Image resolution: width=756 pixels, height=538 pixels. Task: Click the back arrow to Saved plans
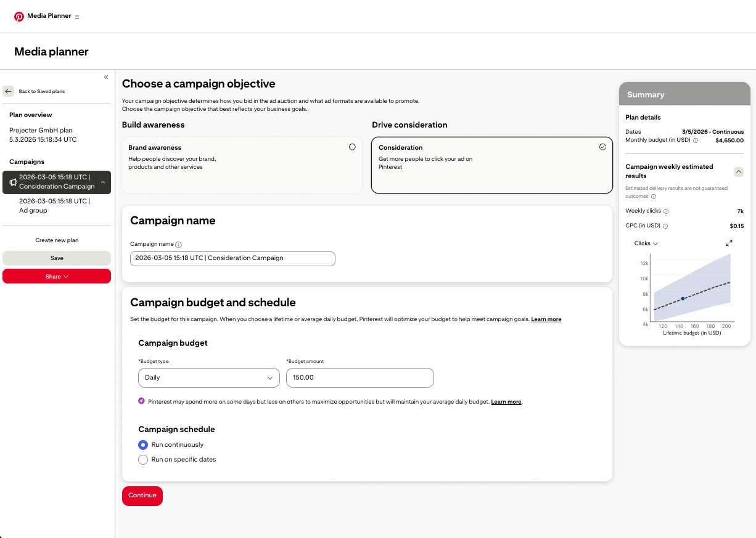[9, 91]
